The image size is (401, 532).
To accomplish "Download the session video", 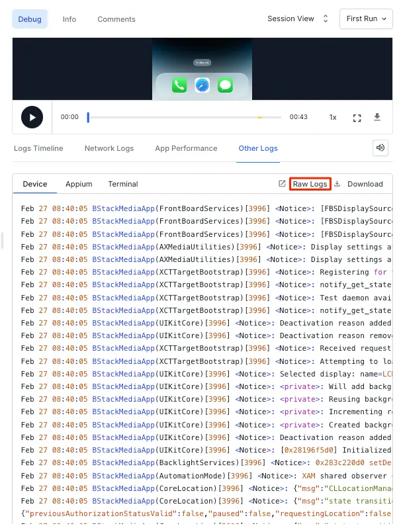I will click(377, 117).
